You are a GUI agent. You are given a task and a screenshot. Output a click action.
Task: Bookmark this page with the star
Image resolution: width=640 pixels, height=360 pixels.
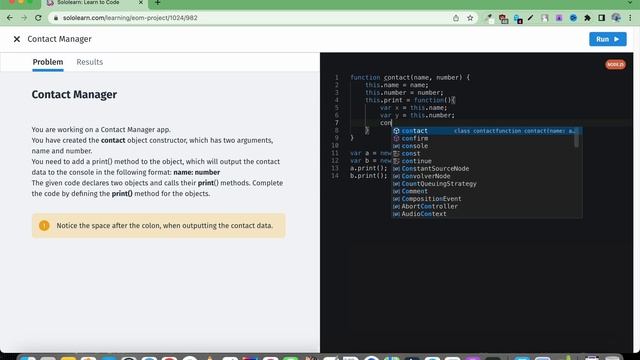(470, 18)
